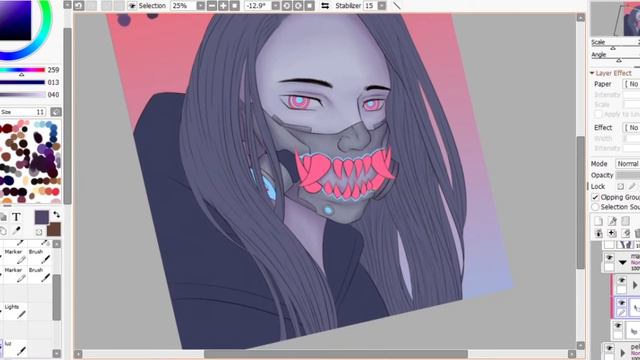Swap foreground and background colors

tap(56, 214)
